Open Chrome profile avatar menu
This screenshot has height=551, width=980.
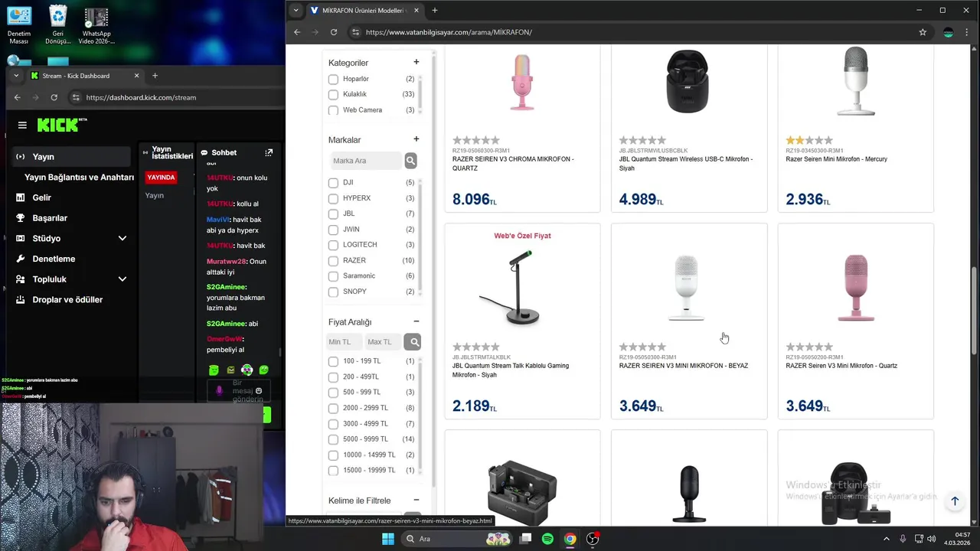[x=949, y=32]
